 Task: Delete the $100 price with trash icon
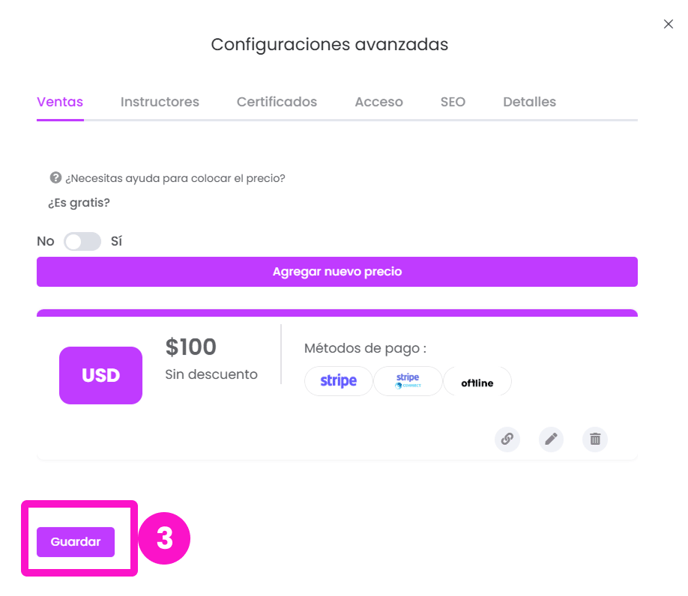595,439
